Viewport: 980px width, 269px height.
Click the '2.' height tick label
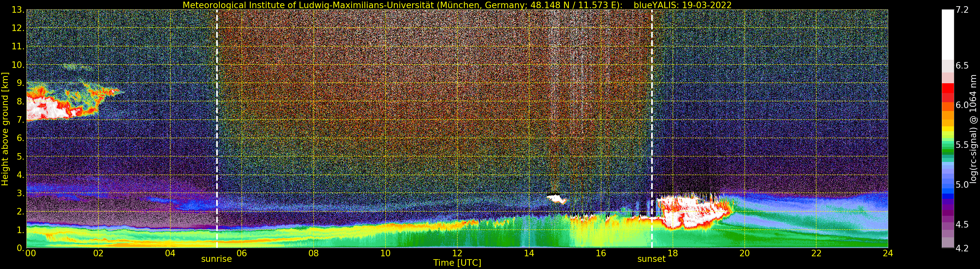(21, 211)
